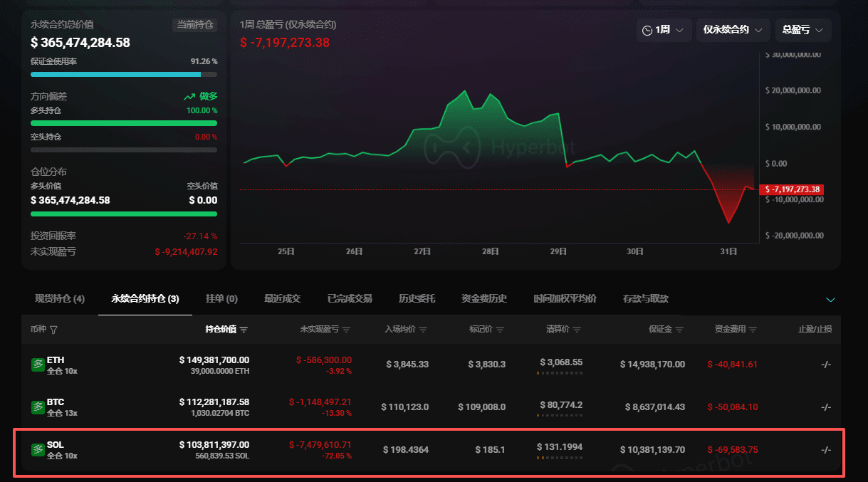
Task: Click the green 多 badge on the ETH row
Action: pyautogui.click(x=38, y=365)
